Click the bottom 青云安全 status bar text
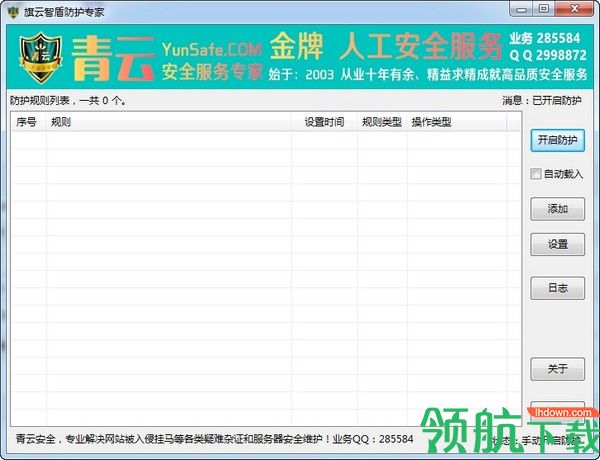This screenshot has height=460, width=600. (x=214, y=439)
